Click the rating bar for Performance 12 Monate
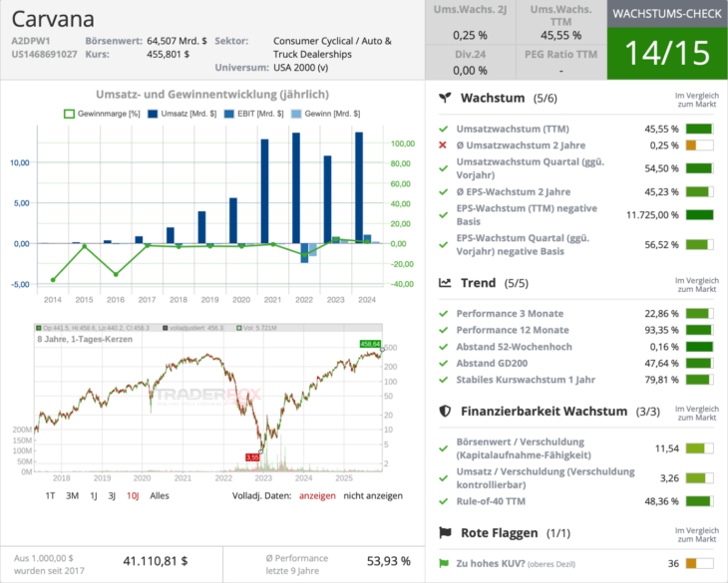Screen dimensions: 728x583 coord(698,330)
